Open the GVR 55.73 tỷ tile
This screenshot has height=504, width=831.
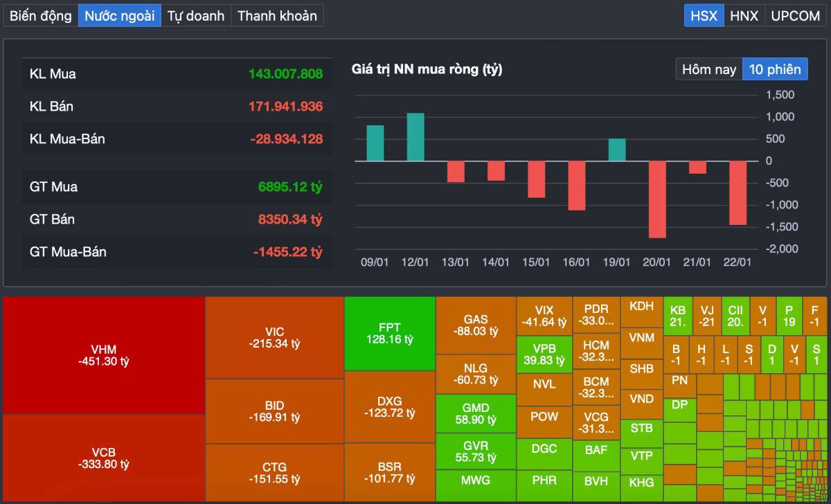pos(476,452)
